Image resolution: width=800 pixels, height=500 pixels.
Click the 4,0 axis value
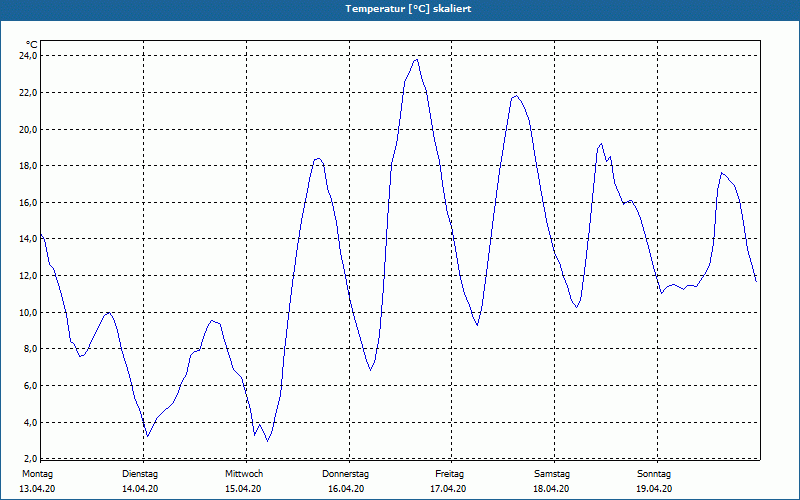(31, 422)
